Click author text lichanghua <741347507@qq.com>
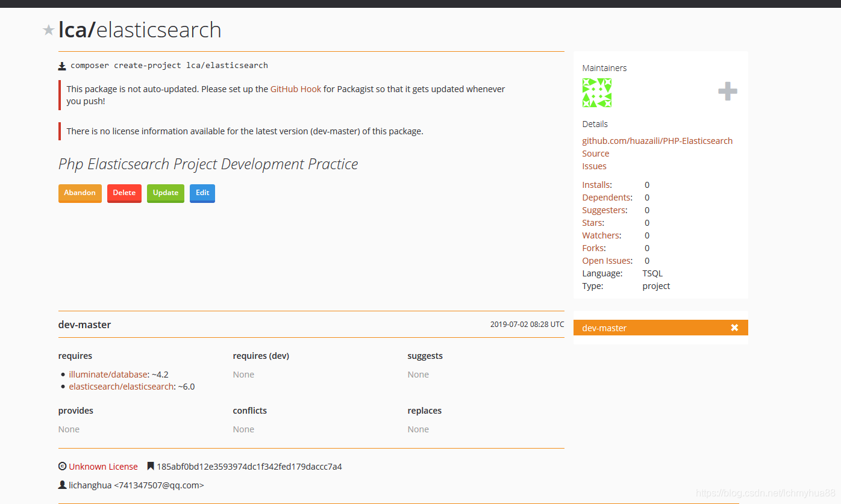 136,485
